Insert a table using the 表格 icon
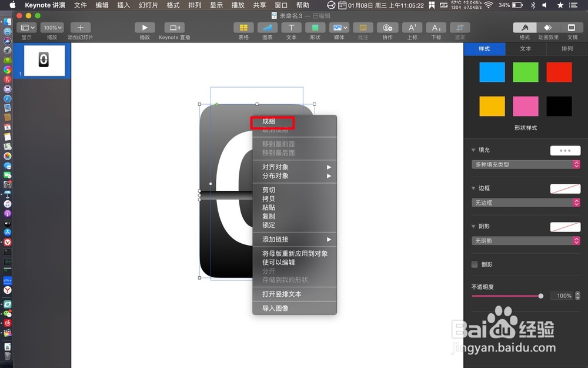 pyautogui.click(x=243, y=27)
